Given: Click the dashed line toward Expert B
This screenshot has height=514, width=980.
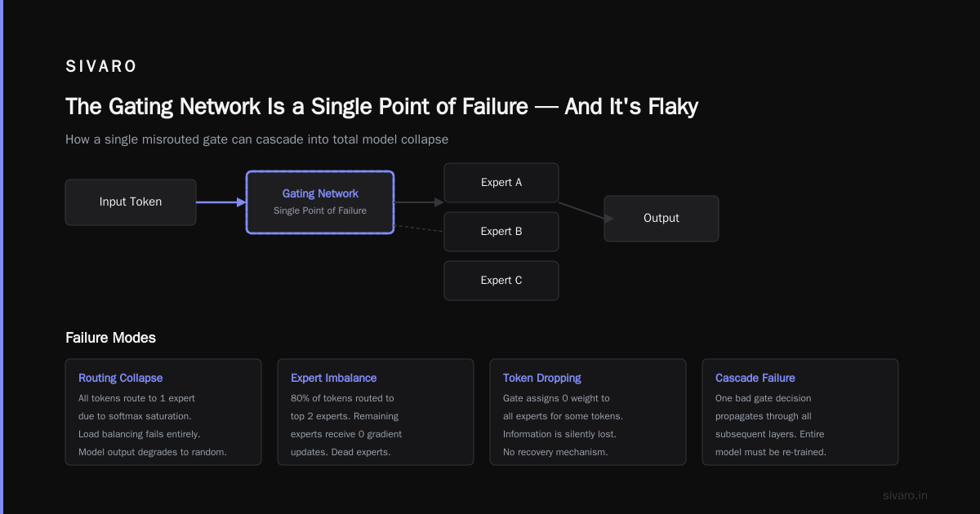Looking at the screenshot, I should coord(419,228).
